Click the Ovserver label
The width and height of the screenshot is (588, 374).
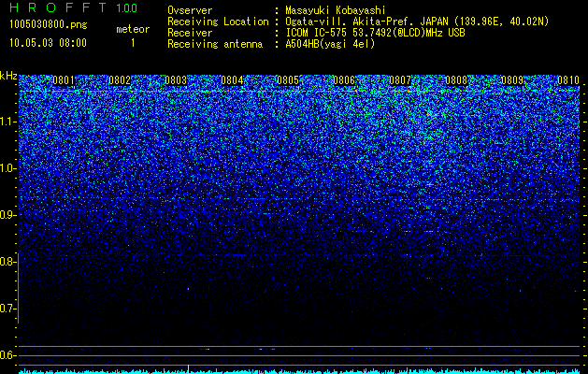tap(190, 10)
